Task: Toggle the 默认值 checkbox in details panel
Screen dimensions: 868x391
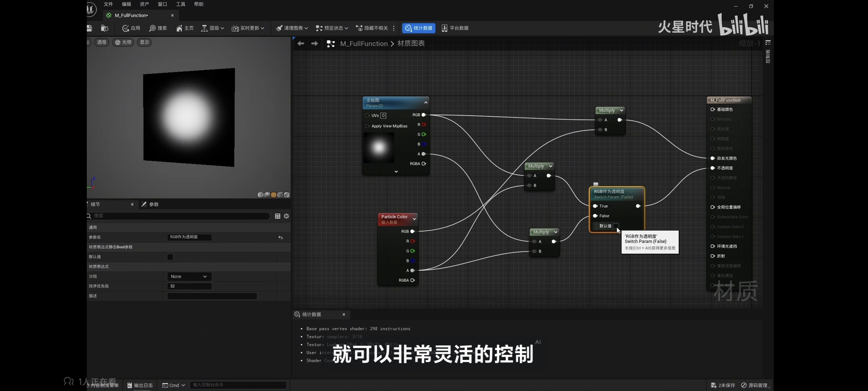Action: [x=170, y=257]
